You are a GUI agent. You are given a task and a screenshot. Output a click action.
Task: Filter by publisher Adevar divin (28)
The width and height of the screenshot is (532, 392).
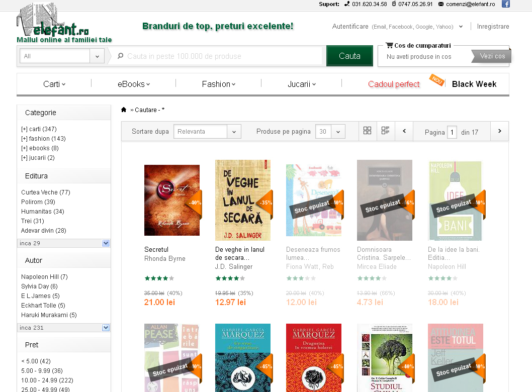(43, 230)
